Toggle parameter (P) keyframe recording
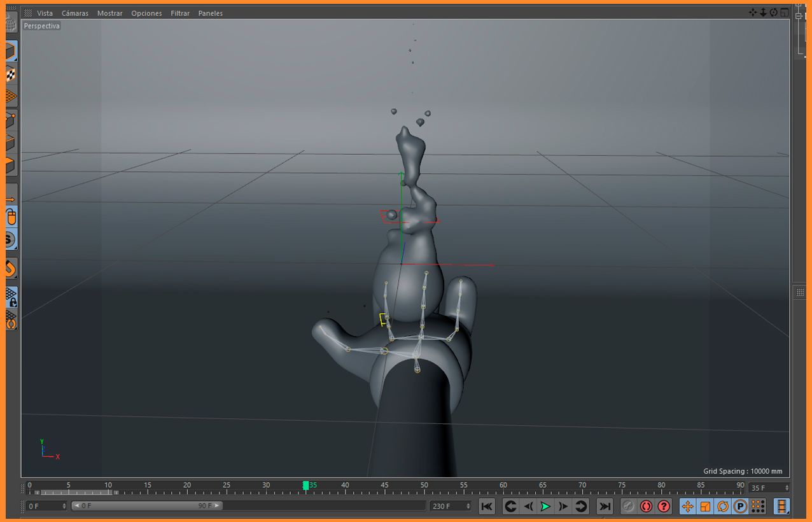Screen dimensions: 812x522 [x=740, y=506]
